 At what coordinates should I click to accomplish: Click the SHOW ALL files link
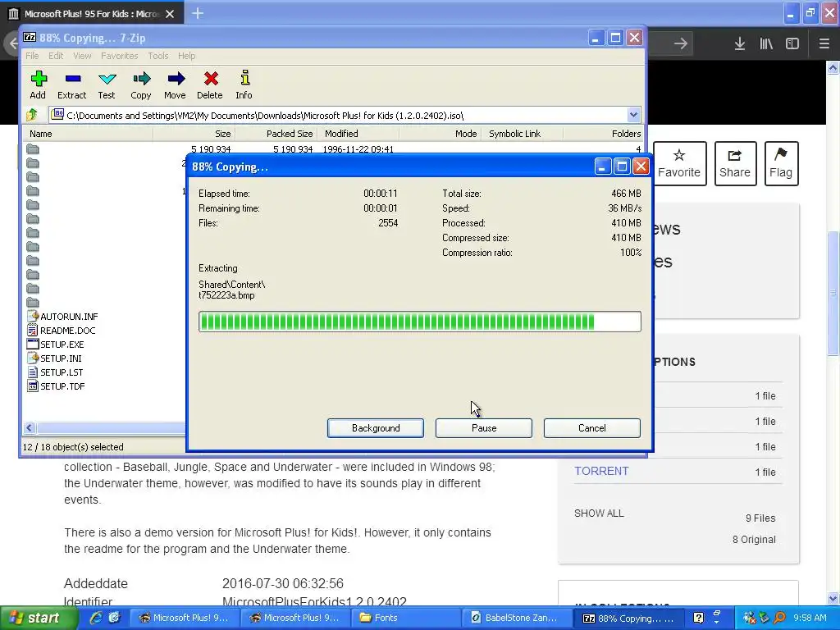[x=599, y=514]
